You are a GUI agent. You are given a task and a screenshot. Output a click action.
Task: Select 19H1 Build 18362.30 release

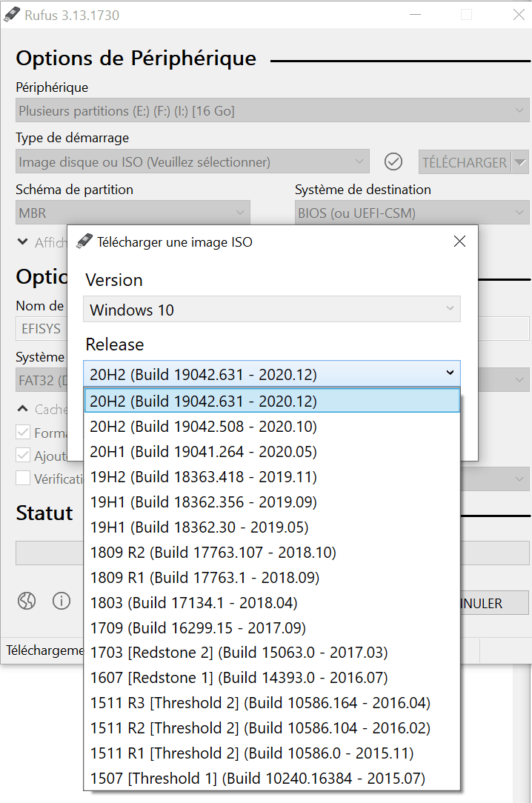click(x=272, y=527)
